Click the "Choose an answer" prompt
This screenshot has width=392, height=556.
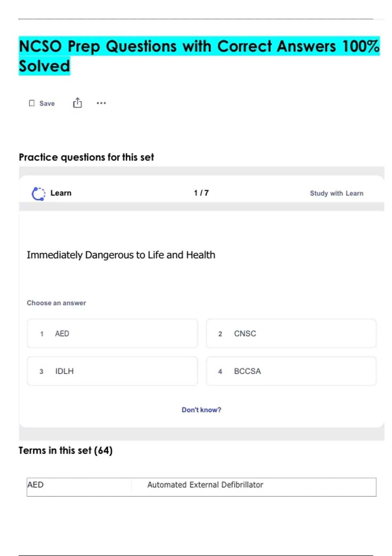[x=56, y=303]
